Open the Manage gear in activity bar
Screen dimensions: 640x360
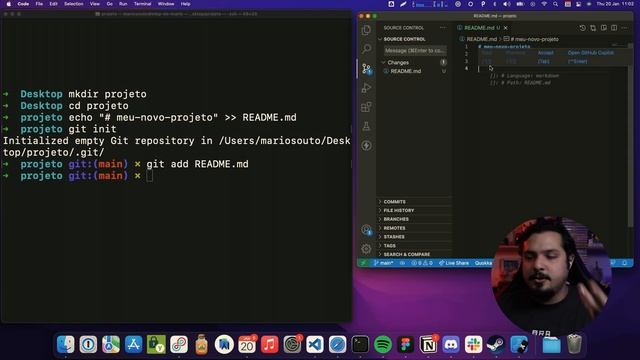[x=366, y=249]
